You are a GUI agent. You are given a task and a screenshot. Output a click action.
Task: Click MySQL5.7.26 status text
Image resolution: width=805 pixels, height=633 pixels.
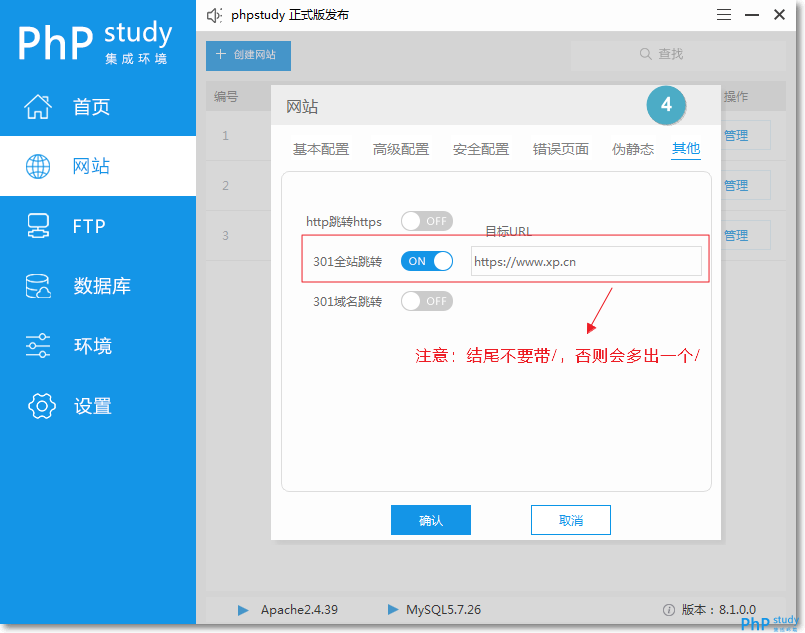tap(444, 610)
